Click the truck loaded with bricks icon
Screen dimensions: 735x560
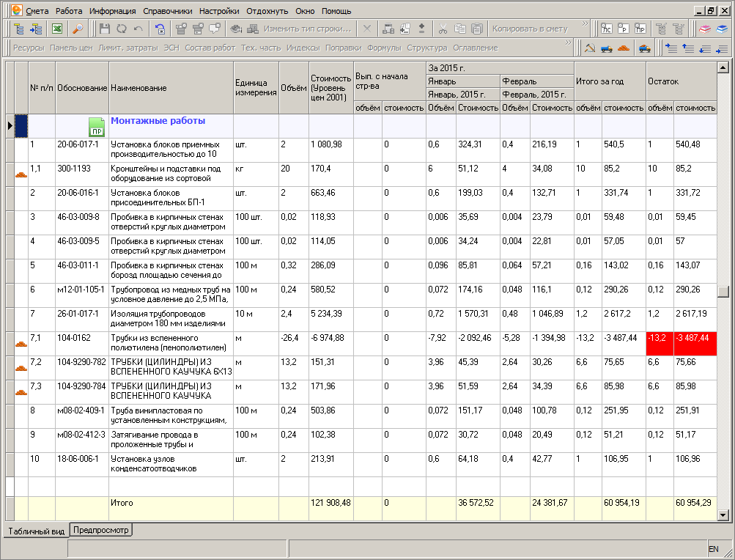pyautogui.click(x=645, y=48)
